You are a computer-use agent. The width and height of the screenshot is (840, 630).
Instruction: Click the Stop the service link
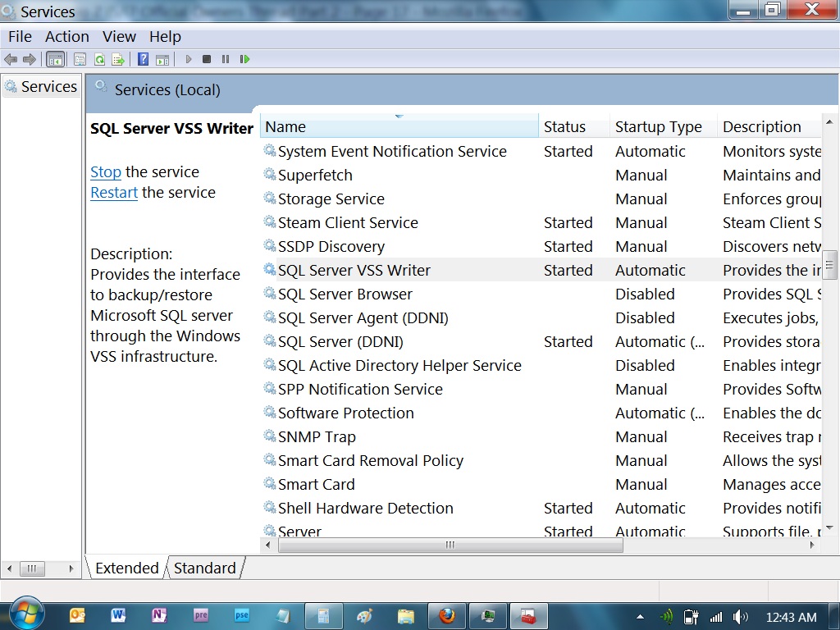pyautogui.click(x=106, y=172)
